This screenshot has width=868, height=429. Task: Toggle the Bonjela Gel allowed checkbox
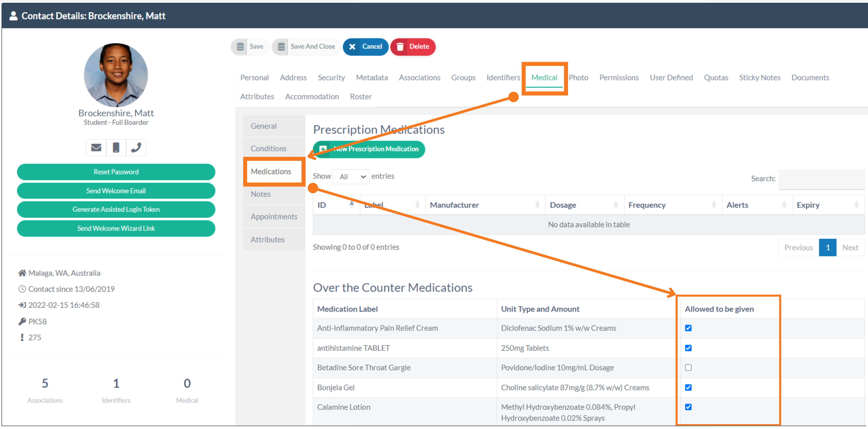[x=688, y=387]
